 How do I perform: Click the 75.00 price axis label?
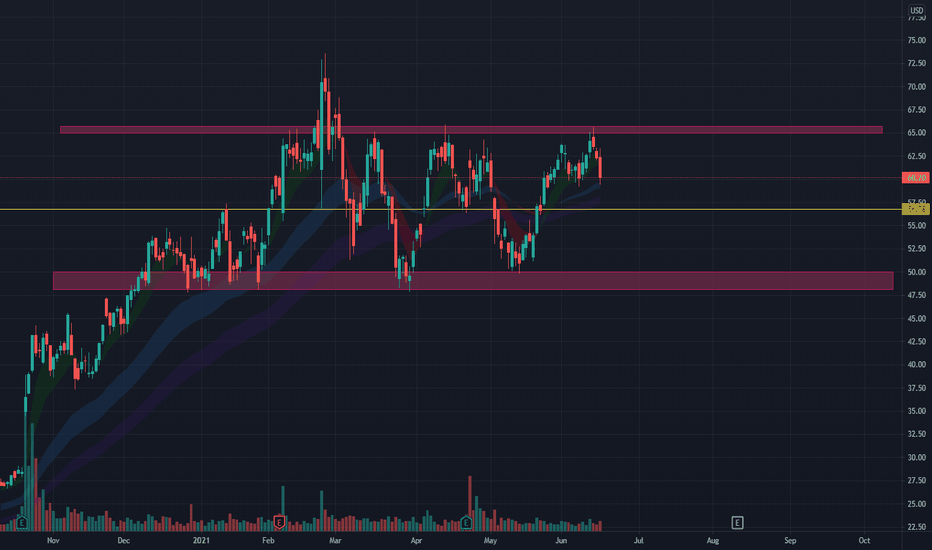tap(916, 40)
